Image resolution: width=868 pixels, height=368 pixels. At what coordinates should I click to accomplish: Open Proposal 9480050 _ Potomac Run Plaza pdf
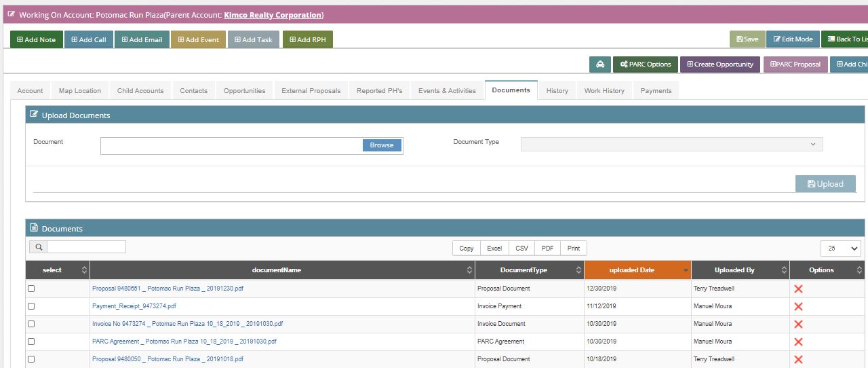point(167,359)
